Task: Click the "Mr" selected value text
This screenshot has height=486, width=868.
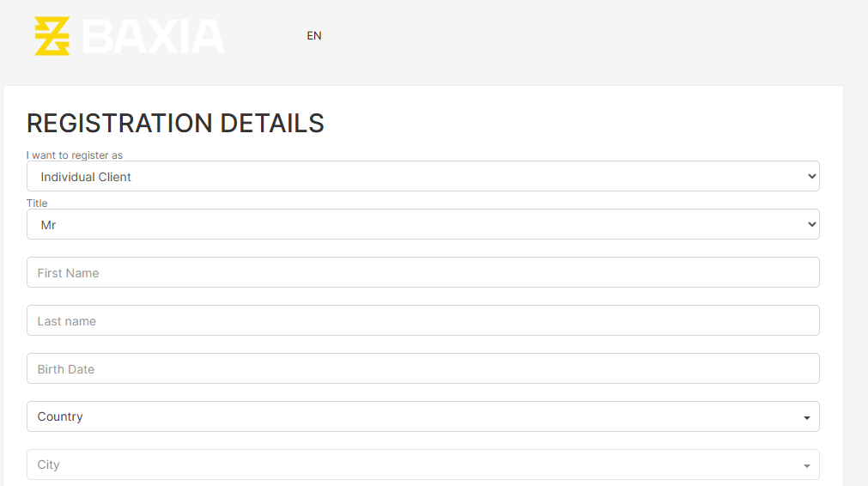Action: point(48,225)
